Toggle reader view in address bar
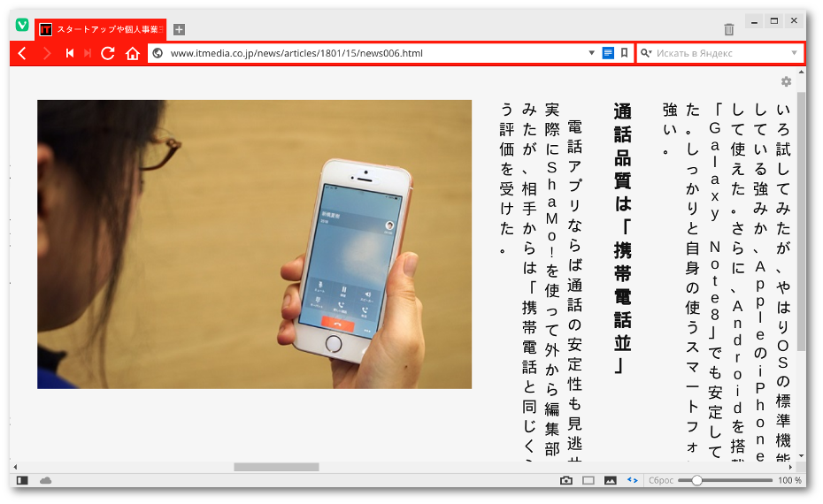Screen dimensions: 823x504 [x=608, y=53]
